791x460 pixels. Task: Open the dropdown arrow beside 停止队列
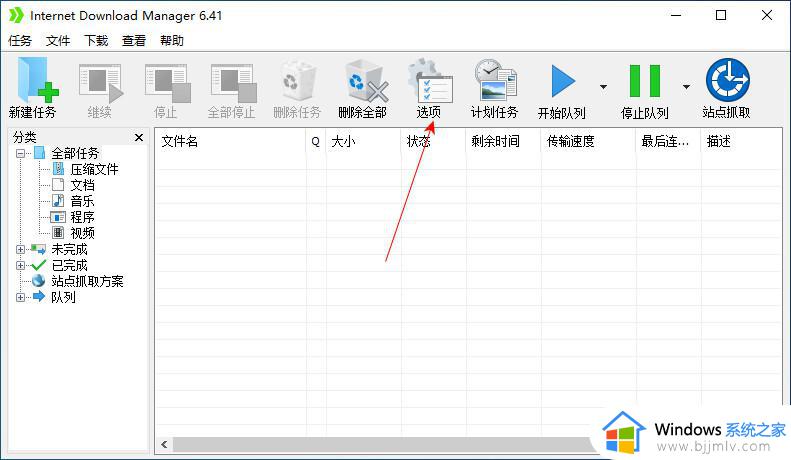686,87
